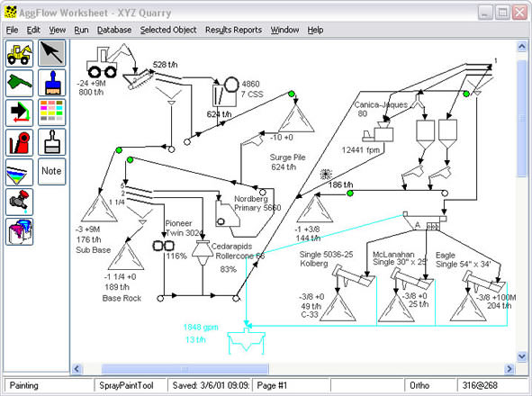Select the Kolberg sand screw symbol
532x396 pixels.
tap(353, 276)
